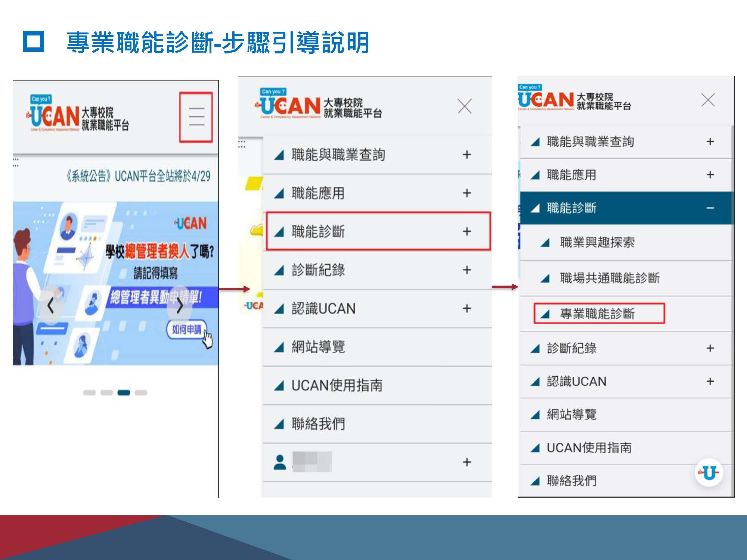The width and height of the screenshot is (747, 560).
Task: Expand 職能與職業查詢 plus in middle menu
Action: (x=467, y=155)
